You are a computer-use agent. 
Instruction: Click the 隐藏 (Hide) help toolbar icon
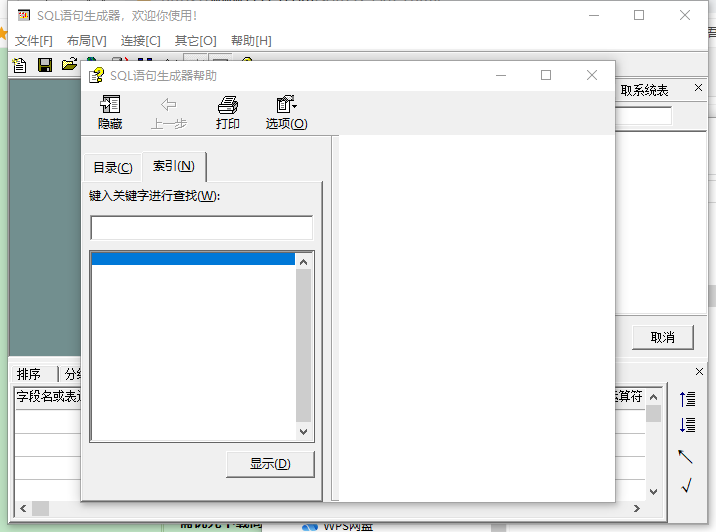point(110,112)
